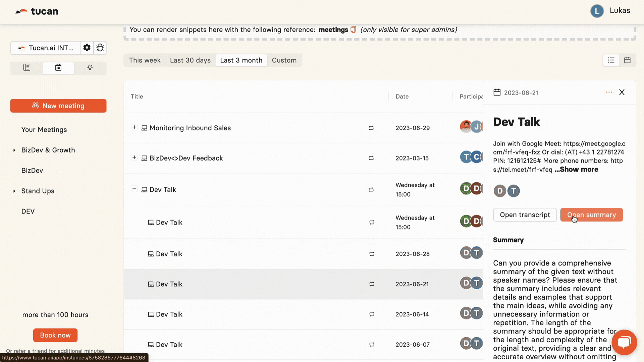
Task: Open the Dev Talk 2023-06-14 row
Action: [169, 314]
